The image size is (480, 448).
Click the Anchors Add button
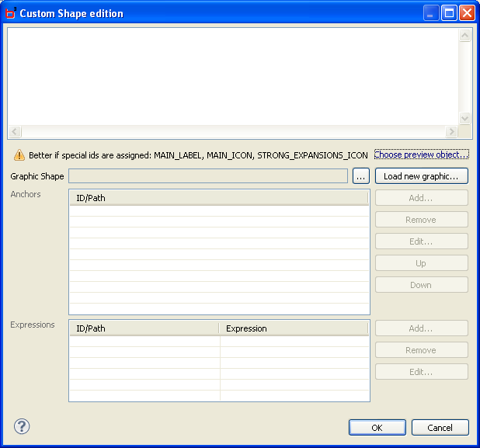[422, 198]
